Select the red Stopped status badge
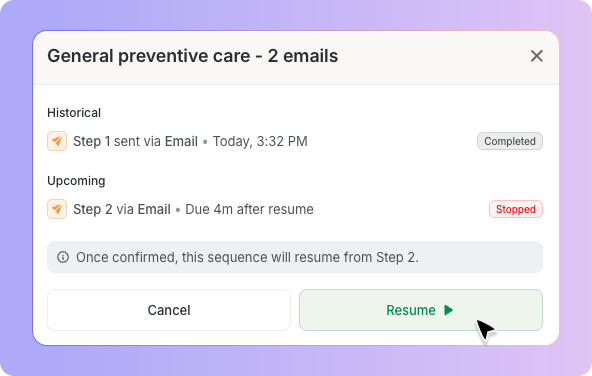The width and height of the screenshot is (592, 376). pos(516,209)
